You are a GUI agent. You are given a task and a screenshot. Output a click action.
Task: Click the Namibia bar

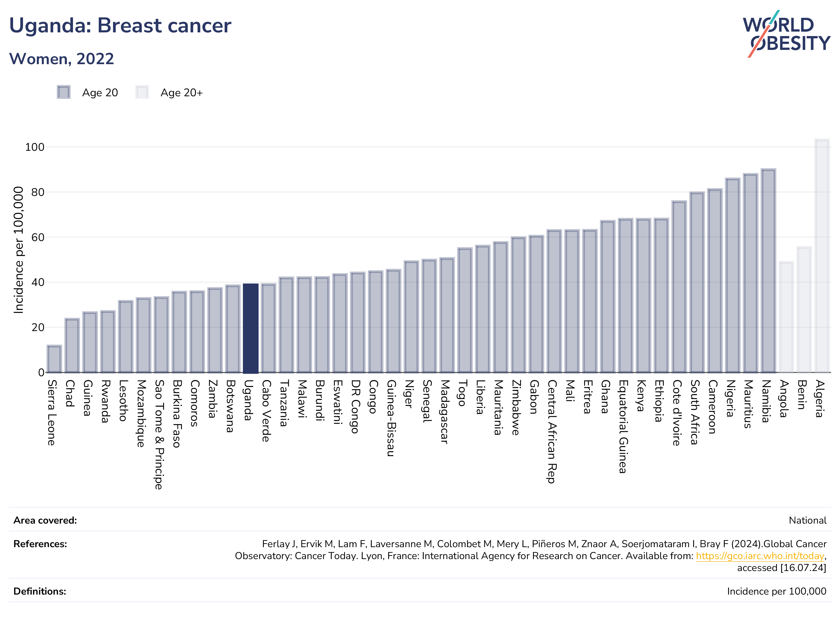(x=768, y=270)
